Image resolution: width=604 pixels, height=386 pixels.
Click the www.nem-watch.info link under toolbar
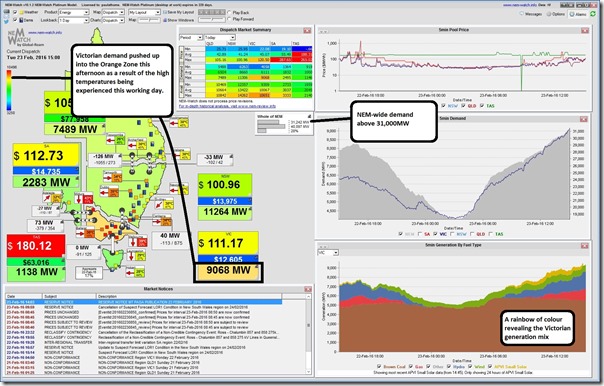[x=45, y=33]
